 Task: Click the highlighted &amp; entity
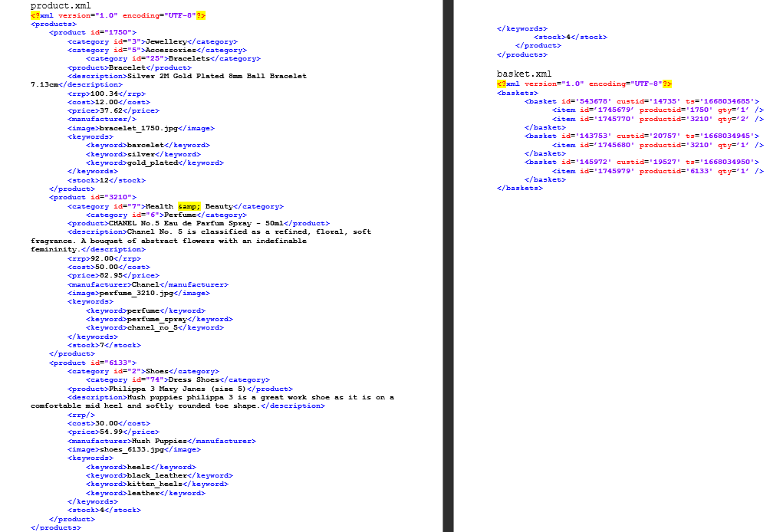(x=189, y=207)
